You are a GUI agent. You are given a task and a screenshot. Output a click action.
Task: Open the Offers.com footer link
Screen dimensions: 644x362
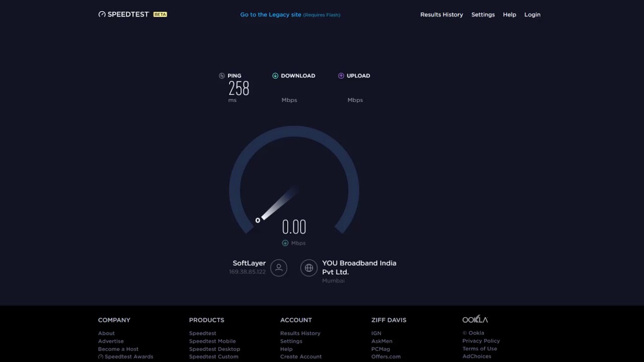click(x=386, y=356)
